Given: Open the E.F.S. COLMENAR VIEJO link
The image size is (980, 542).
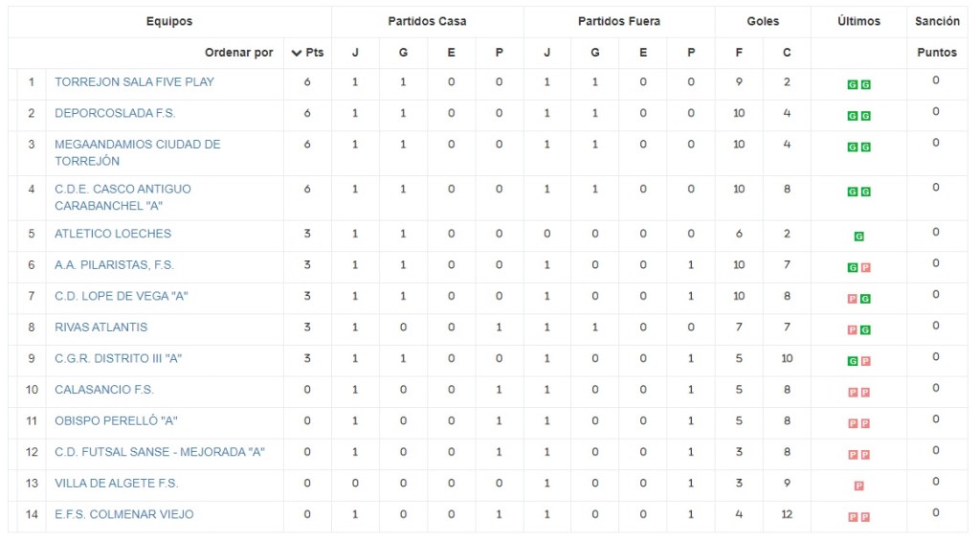Looking at the screenshot, I should [x=123, y=514].
